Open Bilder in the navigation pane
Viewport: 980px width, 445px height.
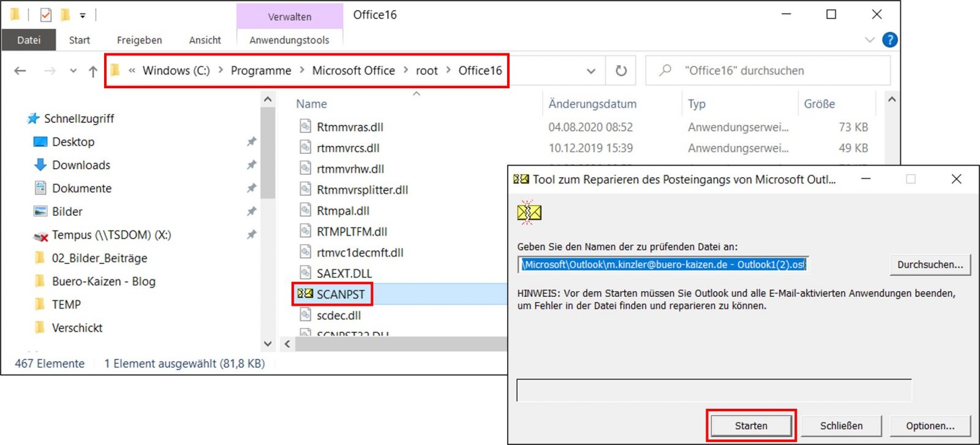click(67, 211)
